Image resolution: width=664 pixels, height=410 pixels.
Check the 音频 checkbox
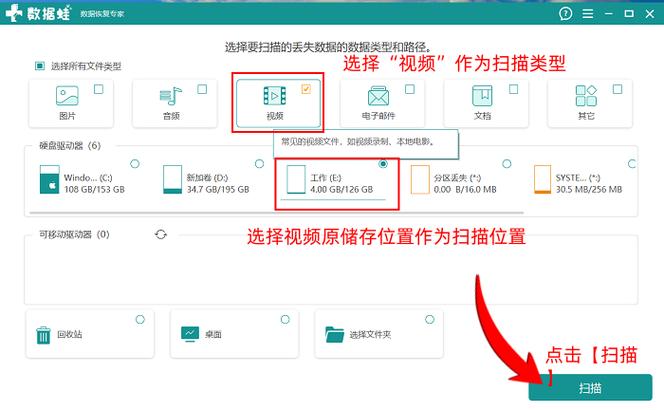pyautogui.click(x=202, y=89)
